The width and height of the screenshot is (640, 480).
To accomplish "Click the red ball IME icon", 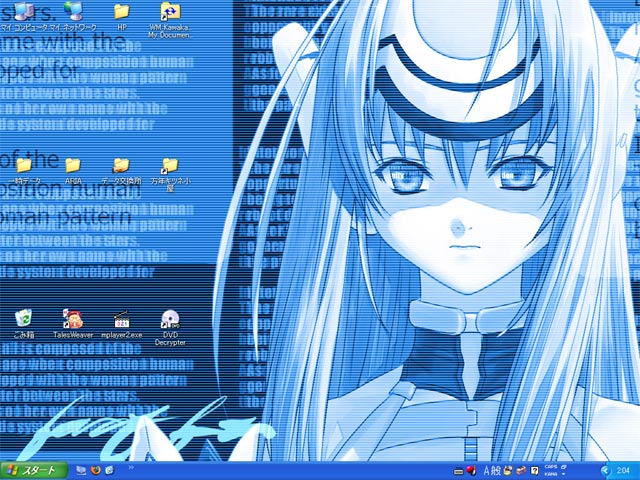I will pyautogui.click(x=471, y=471).
